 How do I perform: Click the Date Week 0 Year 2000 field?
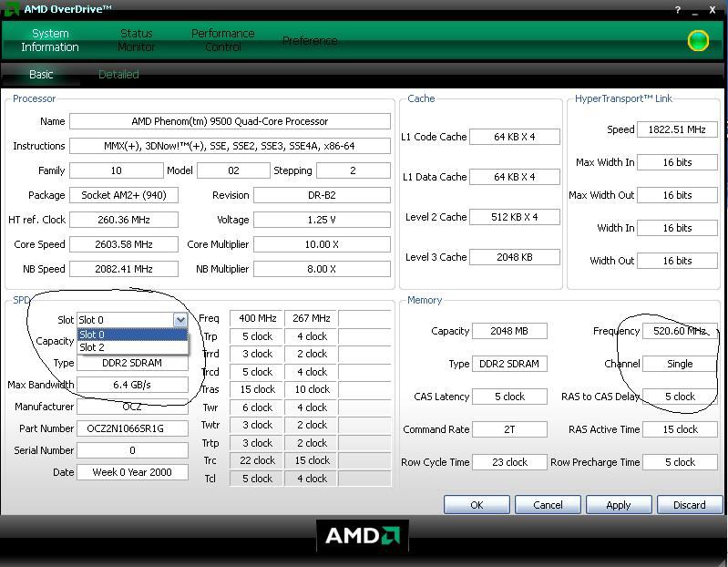(x=132, y=472)
